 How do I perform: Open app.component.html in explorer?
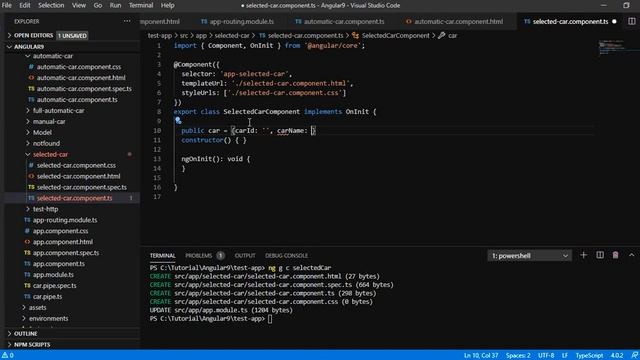62,242
